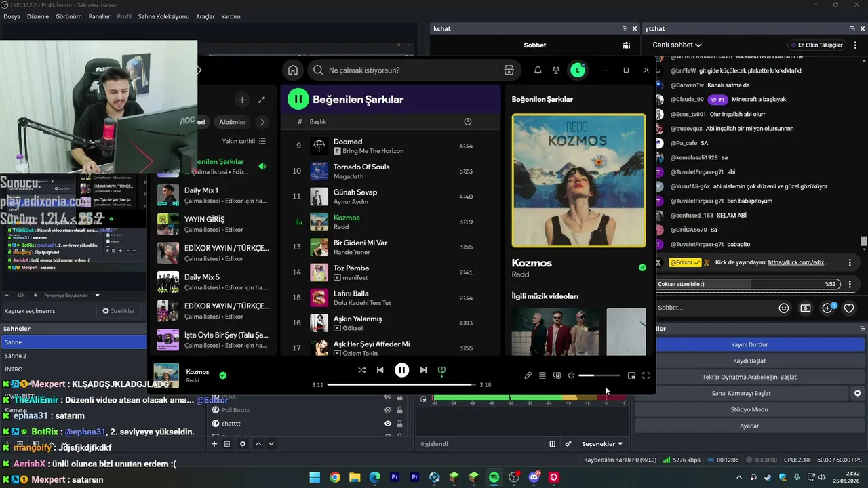This screenshot has width=868, height=488.
Task: Open Canlı sohbet dropdown in ytchat
Action: [677, 45]
